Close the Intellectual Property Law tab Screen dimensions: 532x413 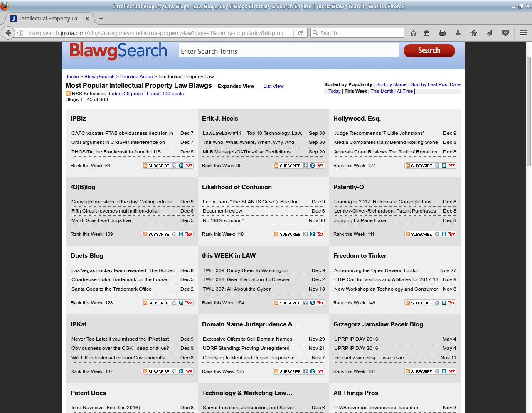(87, 19)
